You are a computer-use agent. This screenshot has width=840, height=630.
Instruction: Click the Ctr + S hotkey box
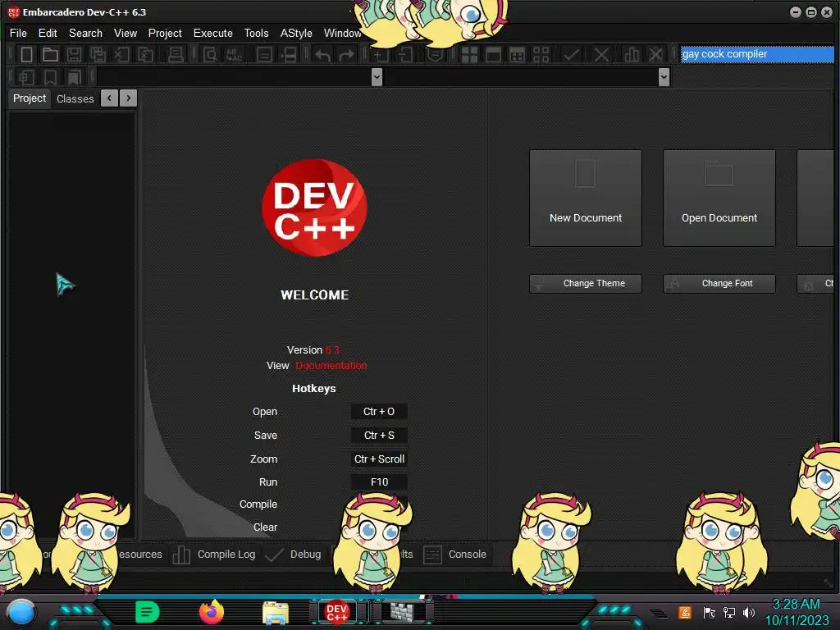pyautogui.click(x=379, y=436)
